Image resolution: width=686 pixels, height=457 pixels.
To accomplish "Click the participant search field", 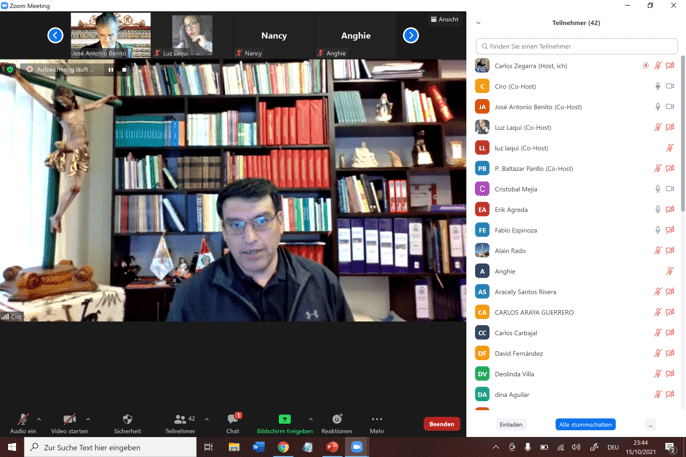I will [577, 46].
